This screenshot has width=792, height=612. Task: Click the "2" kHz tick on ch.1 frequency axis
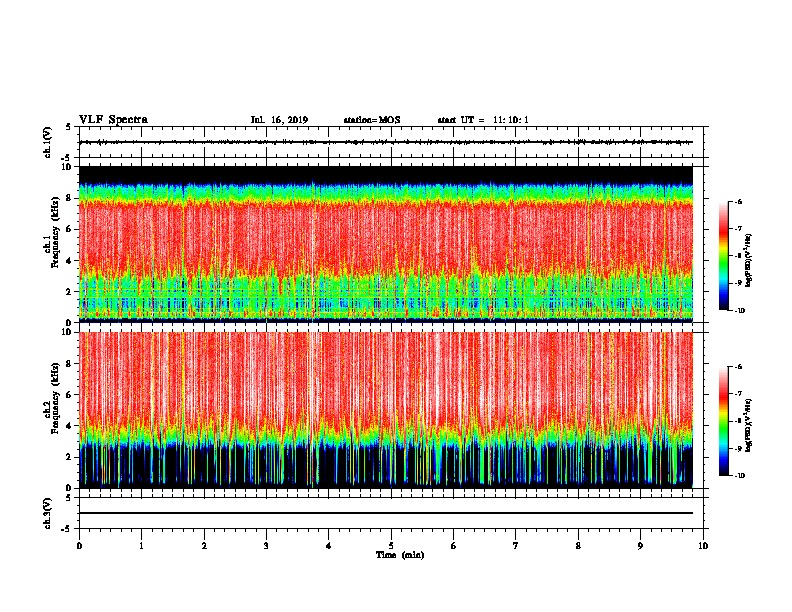point(69,292)
